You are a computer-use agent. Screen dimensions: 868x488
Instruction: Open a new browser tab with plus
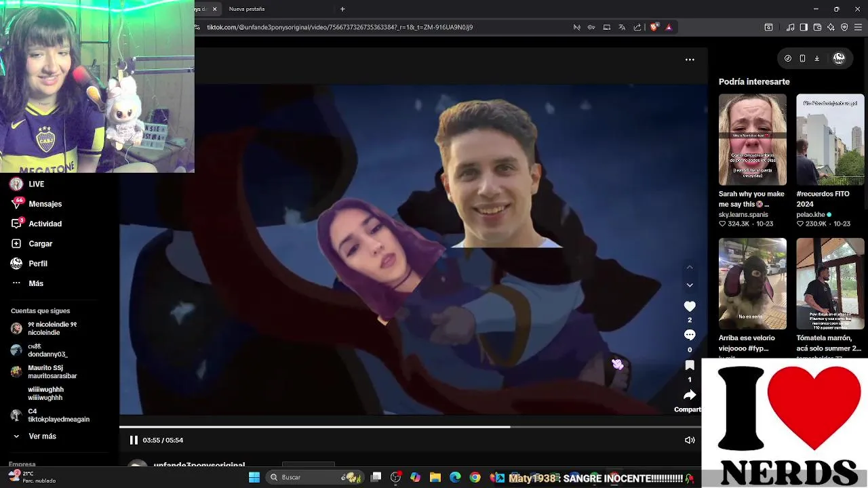342,9
